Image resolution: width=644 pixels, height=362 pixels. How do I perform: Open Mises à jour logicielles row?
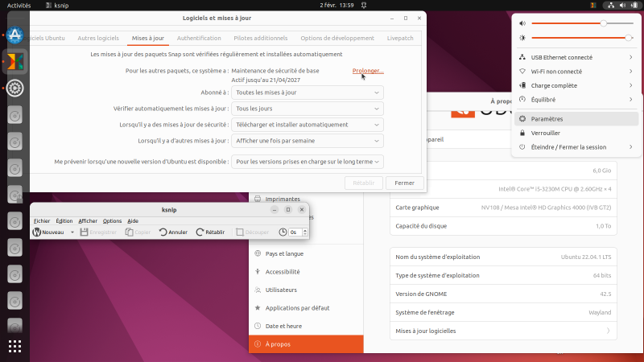pos(502,331)
